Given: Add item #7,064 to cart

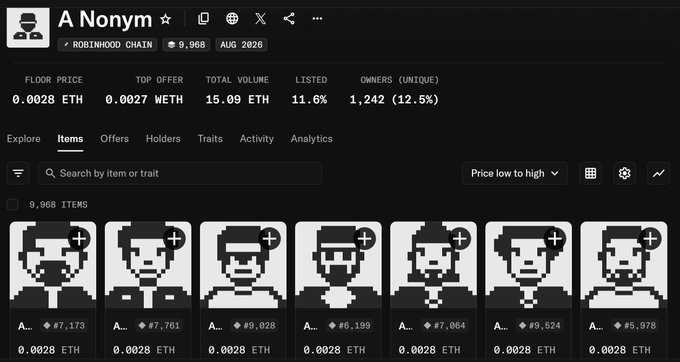Looking at the screenshot, I should pyautogui.click(x=460, y=238).
